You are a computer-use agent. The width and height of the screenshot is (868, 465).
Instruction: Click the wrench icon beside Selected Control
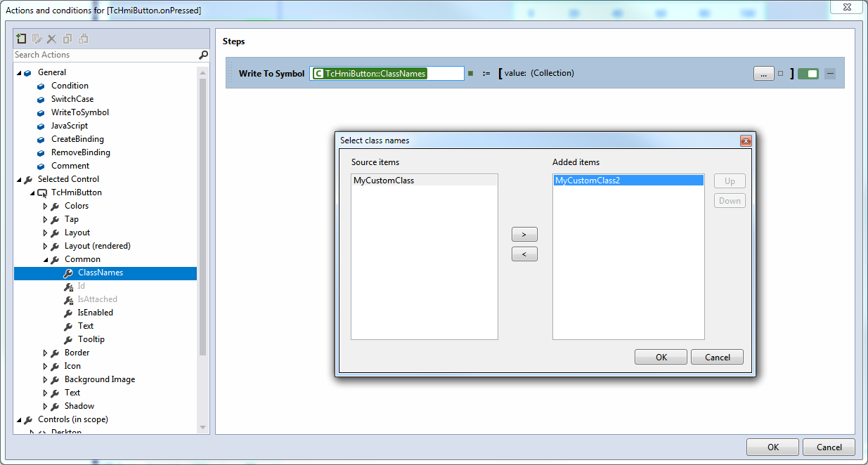[27, 179]
